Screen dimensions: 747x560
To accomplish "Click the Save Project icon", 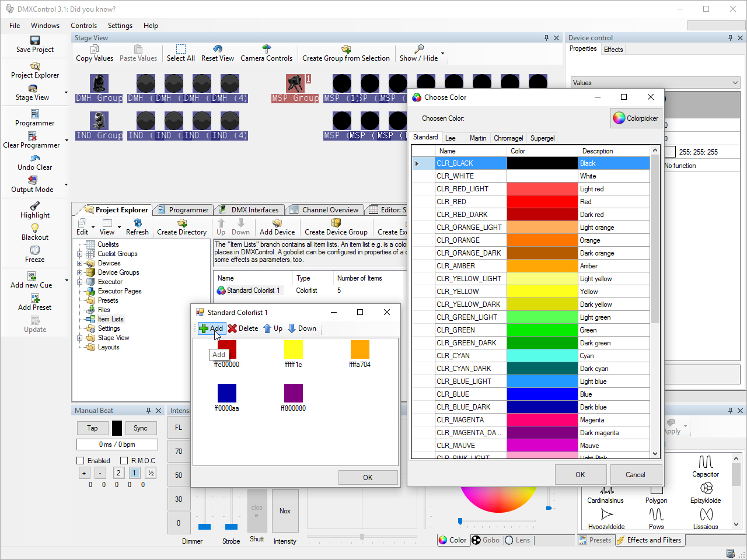I will tap(35, 40).
